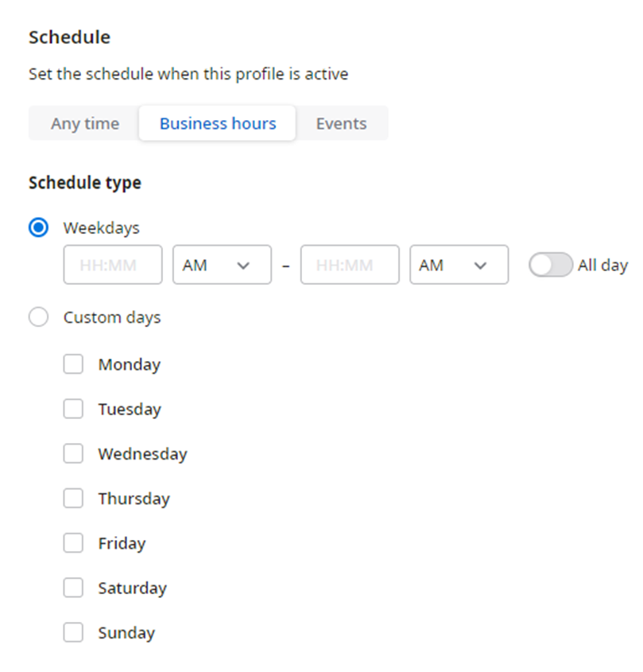
Task: Switch to the Any time tab
Action: point(85,123)
